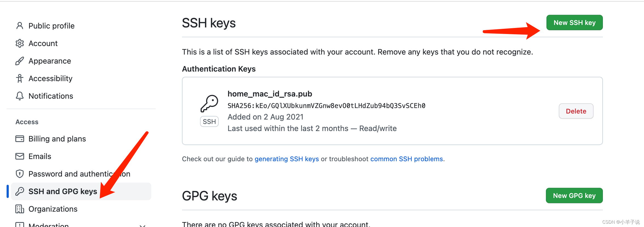Click the Emails envelope icon
The image size is (644, 227).
pos(19,156)
